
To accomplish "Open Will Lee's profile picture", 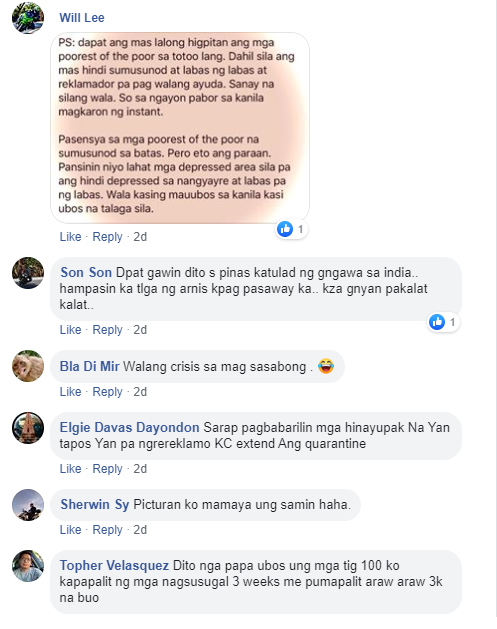I will coord(28,18).
